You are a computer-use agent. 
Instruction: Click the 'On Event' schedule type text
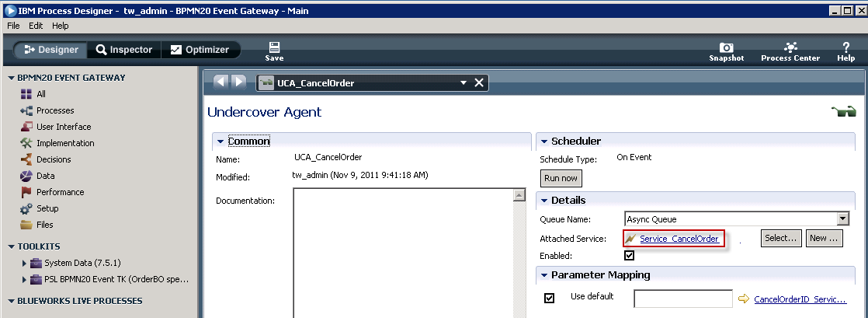pyautogui.click(x=634, y=157)
